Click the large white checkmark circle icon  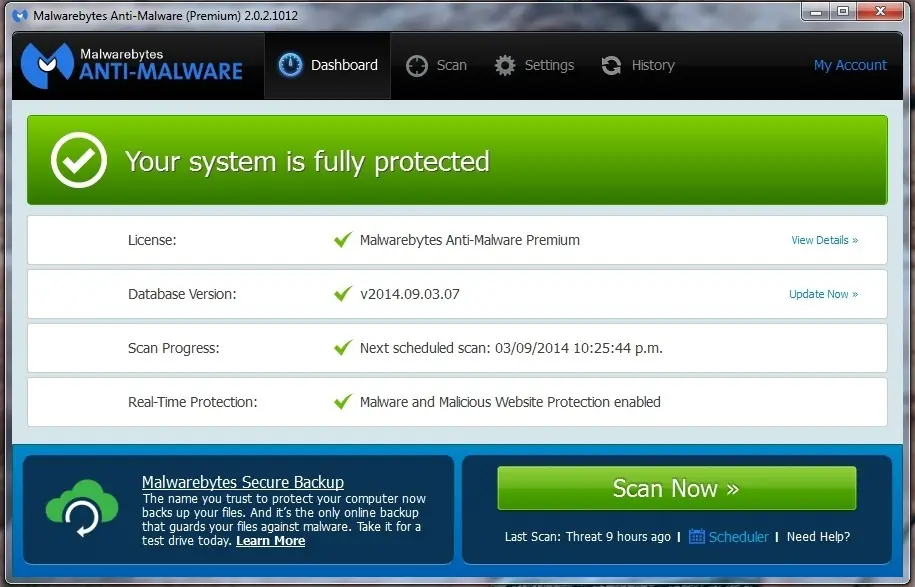tap(79, 160)
